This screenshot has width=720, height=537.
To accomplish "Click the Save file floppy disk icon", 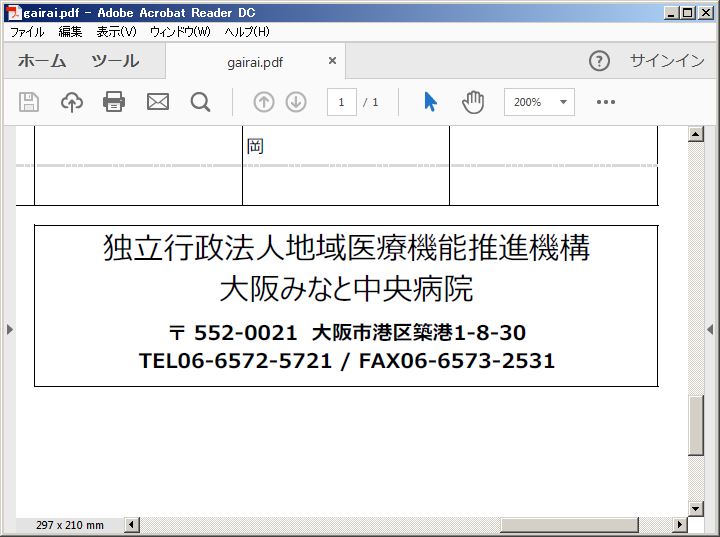I will click(x=28, y=102).
